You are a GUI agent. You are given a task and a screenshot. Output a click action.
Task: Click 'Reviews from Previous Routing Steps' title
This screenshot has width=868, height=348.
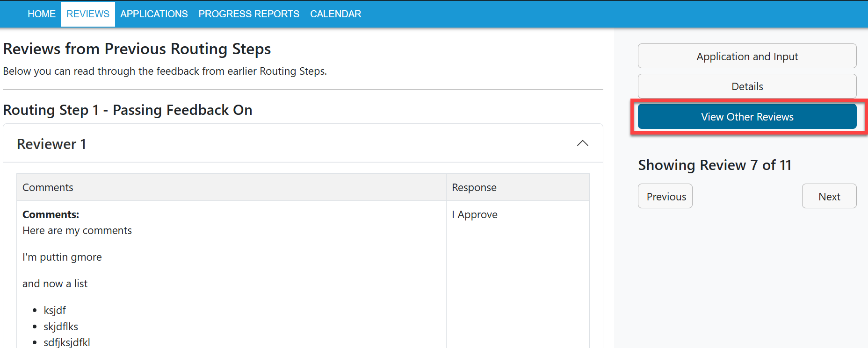point(137,49)
